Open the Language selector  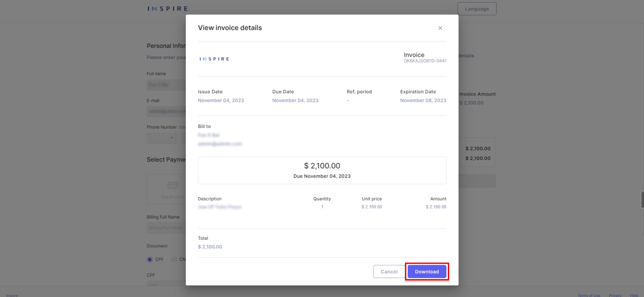(x=477, y=9)
